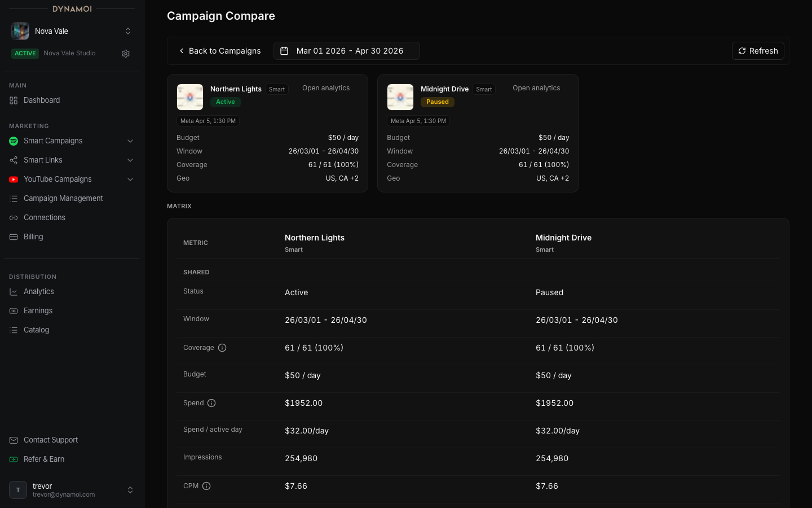Expand YouTube Campaigns submenu
This screenshot has width=812, height=508.
(x=130, y=179)
